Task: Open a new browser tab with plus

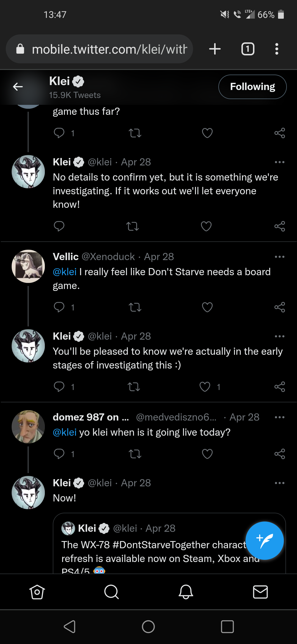Action: [x=215, y=49]
